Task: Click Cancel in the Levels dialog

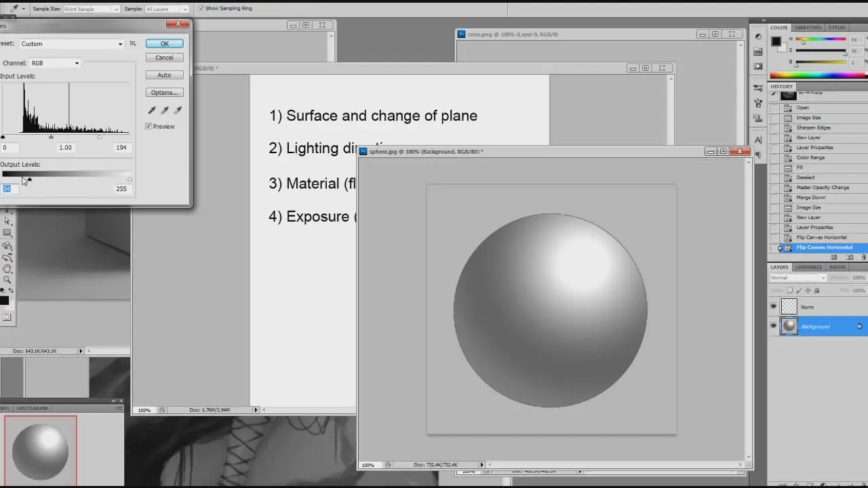Action: pos(164,58)
